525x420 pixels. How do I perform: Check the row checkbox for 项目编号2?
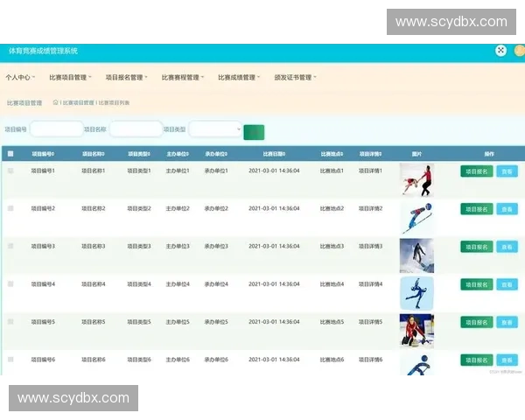point(10,208)
